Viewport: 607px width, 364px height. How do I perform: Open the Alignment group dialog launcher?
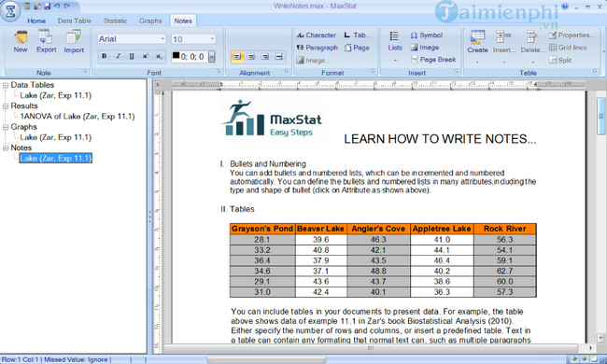287,72
